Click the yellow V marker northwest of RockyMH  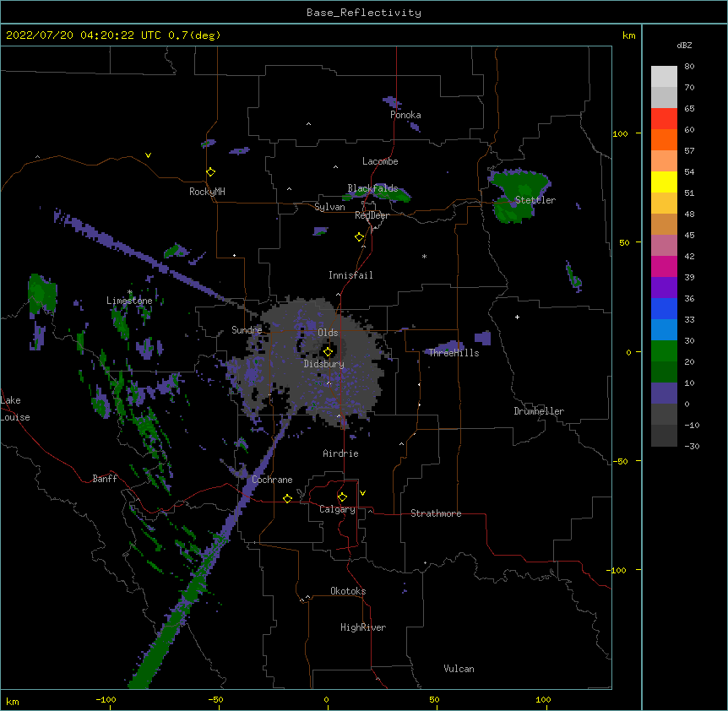148,155
